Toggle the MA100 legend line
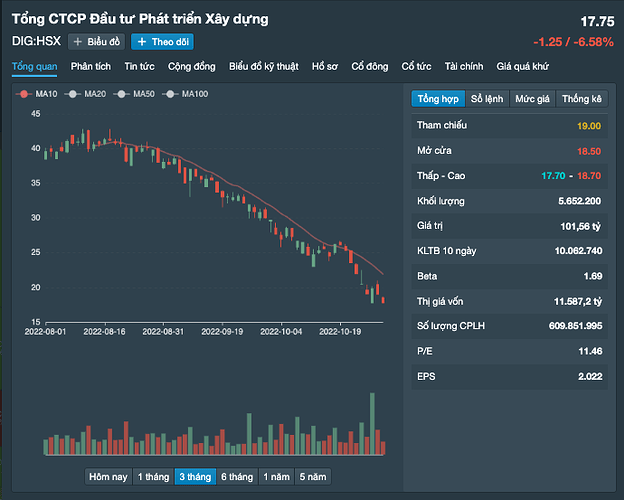This screenshot has width=624, height=500. pyautogui.click(x=186, y=93)
